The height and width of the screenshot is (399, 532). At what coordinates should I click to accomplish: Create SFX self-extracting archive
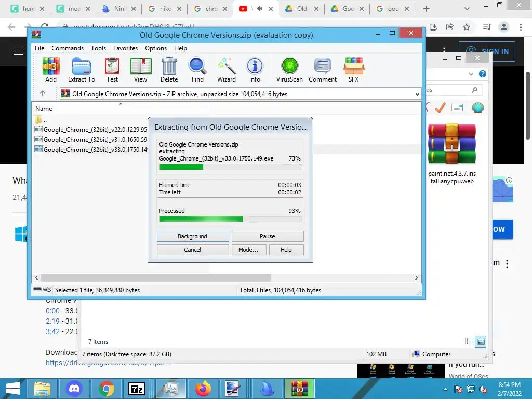click(x=353, y=70)
